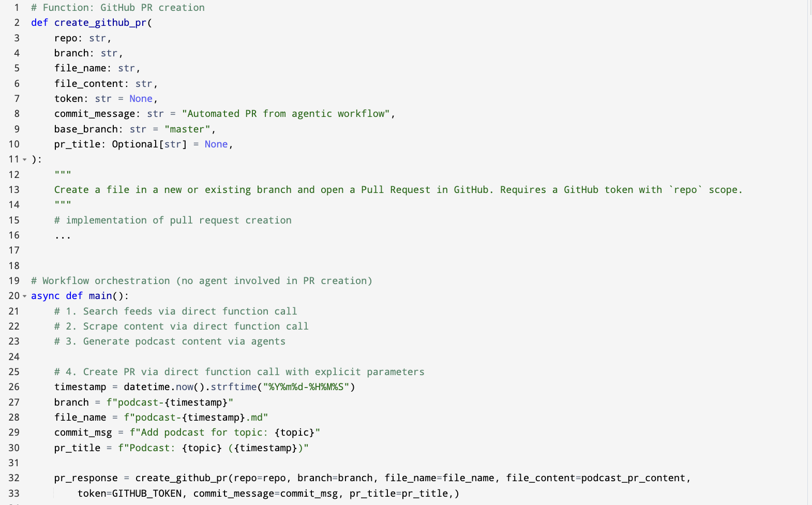Collapse the fold arrow at line 11

click(24, 159)
